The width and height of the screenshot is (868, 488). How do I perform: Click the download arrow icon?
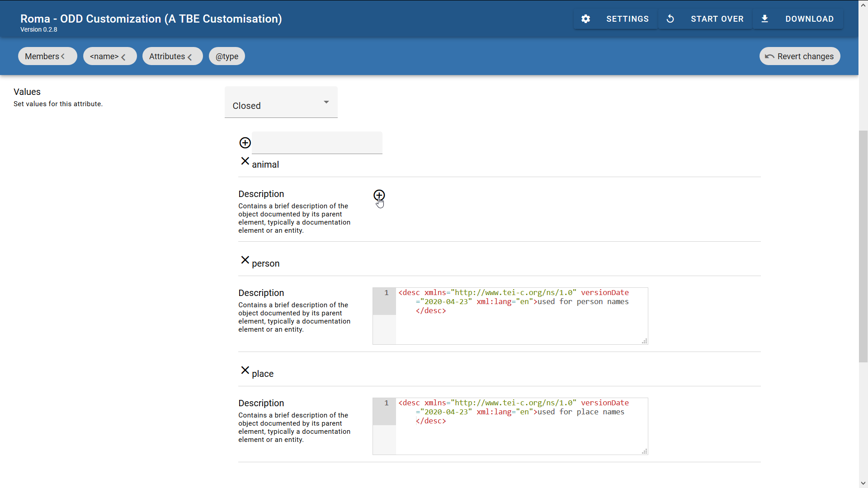point(764,19)
